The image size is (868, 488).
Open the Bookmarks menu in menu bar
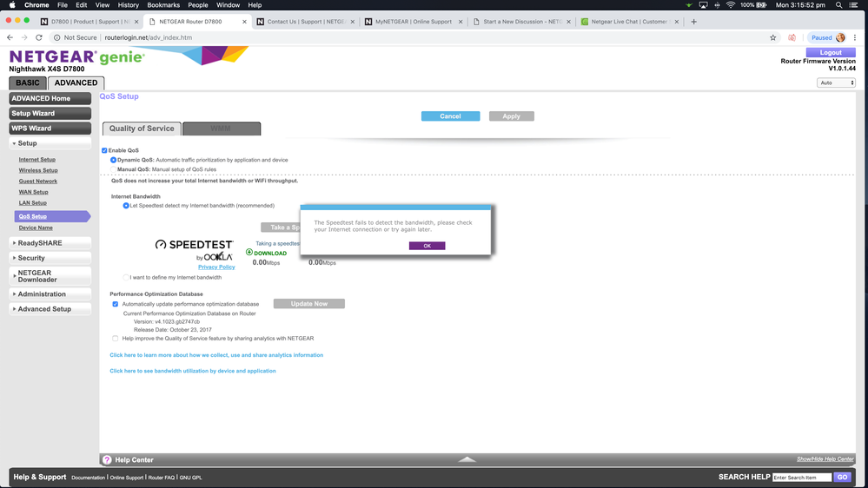(163, 5)
